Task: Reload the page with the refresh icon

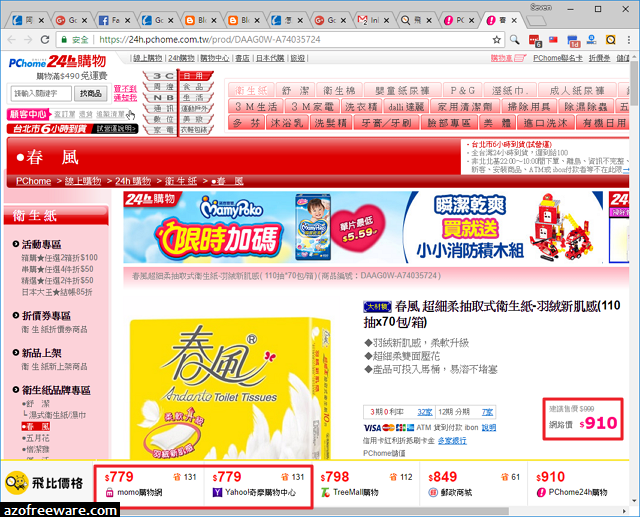Action: point(45,40)
